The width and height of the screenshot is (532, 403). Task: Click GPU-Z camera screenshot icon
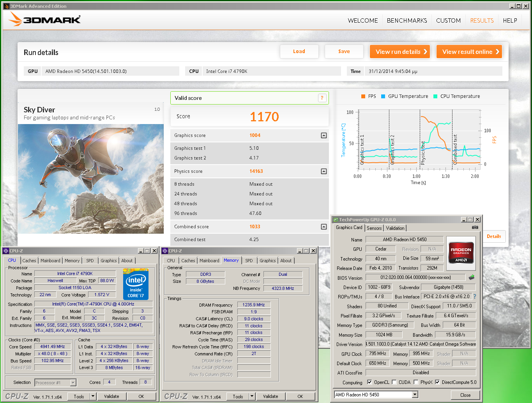pyautogui.click(x=475, y=227)
